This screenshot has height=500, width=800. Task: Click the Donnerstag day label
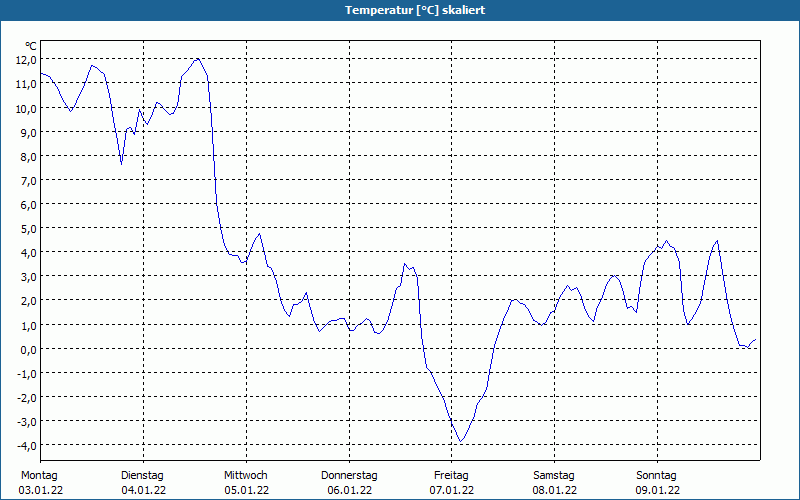pyautogui.click(x=349, y=476)
